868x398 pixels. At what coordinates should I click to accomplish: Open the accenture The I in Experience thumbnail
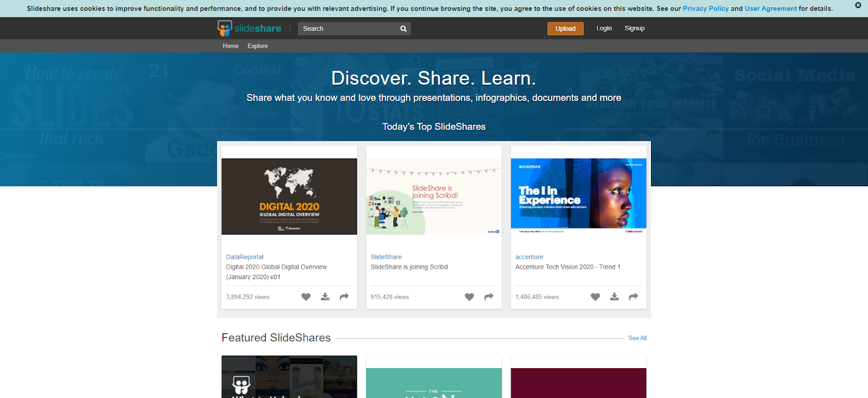[579, 197]
